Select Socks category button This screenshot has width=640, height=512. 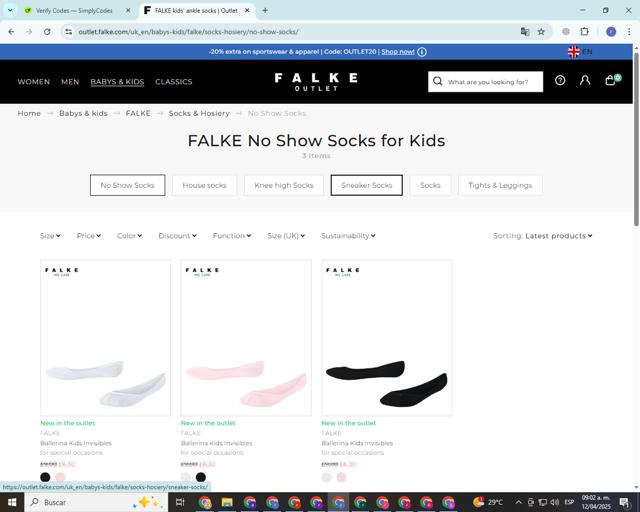[x=430, y=185]
